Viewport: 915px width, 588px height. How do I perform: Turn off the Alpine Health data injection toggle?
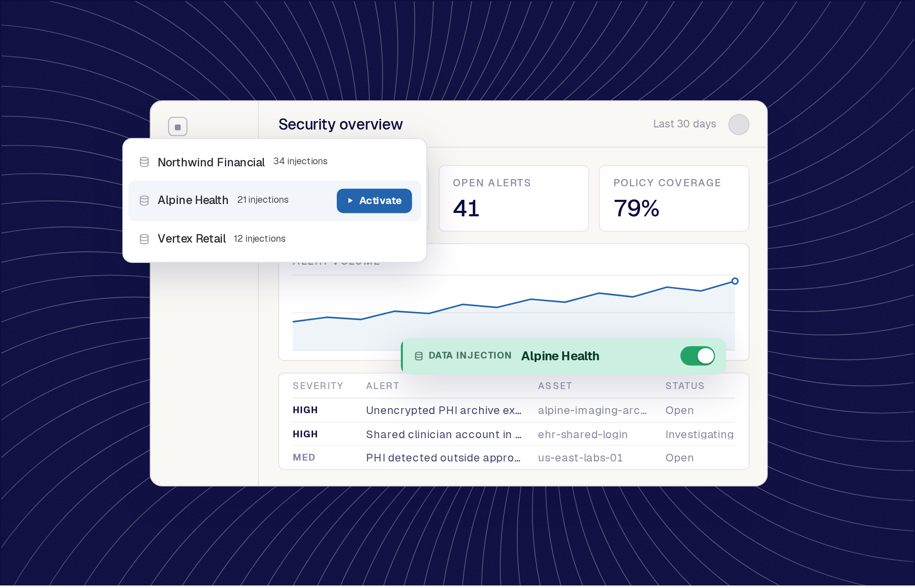point(697,356)
